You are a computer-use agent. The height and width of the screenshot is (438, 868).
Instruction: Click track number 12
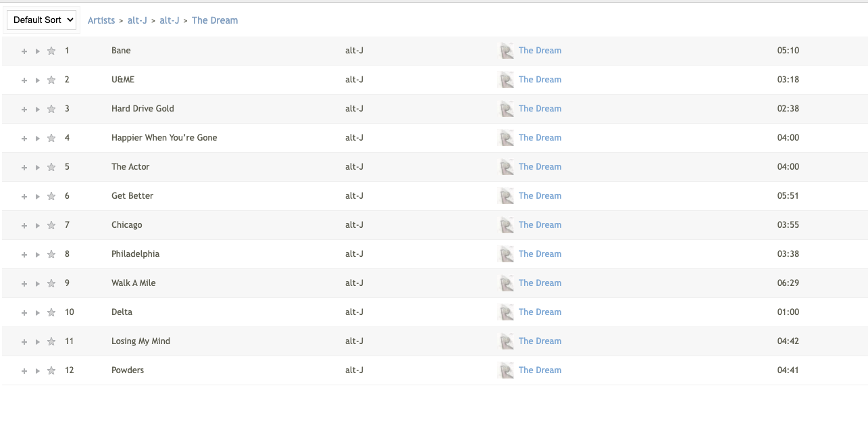(x=69, y=370)
